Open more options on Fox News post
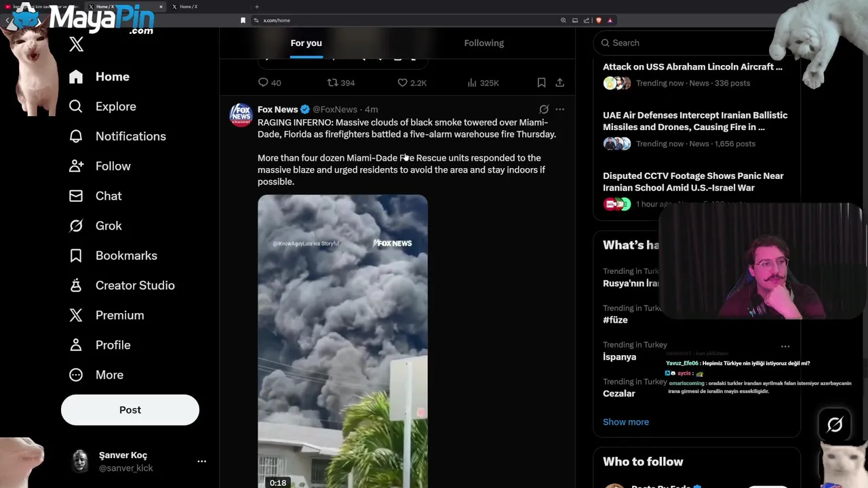 point(559,109)
